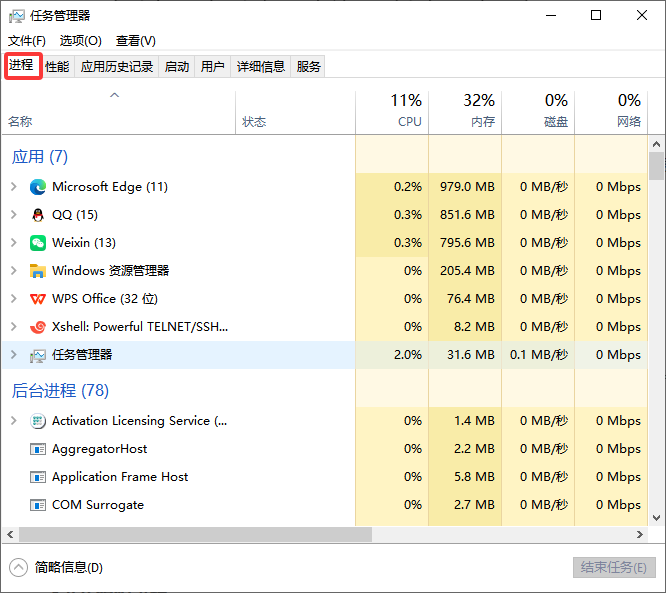This screenshot has height=593, width=666.
Task: Sort by the 网络 column header
Action: point(611,113)
